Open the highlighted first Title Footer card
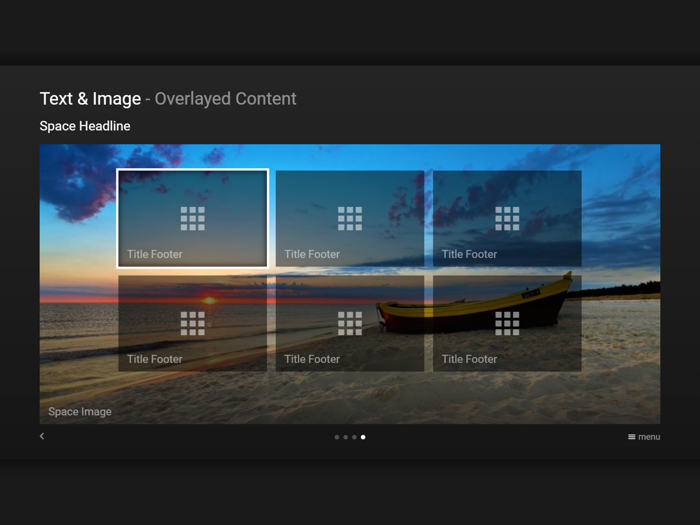 tap(192, 218)
